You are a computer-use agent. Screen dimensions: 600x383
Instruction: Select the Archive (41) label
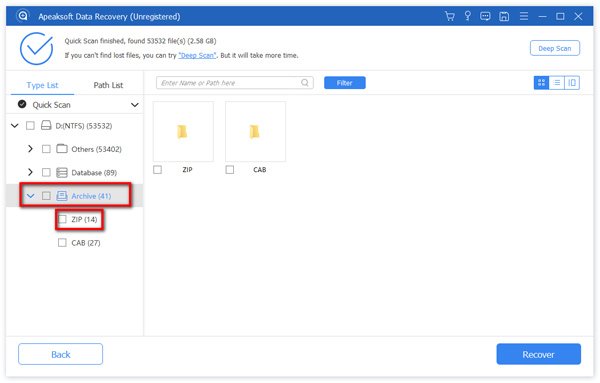coord(91,196)
